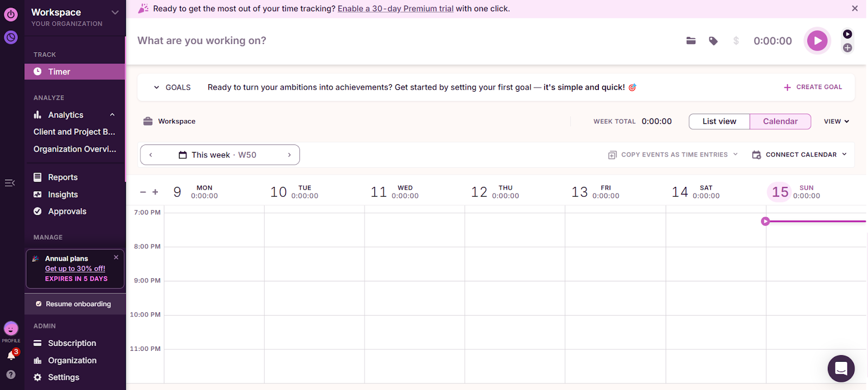Close the Premium trial banner
This screenshot has height=390, width=868.
[x=855, y=9]
